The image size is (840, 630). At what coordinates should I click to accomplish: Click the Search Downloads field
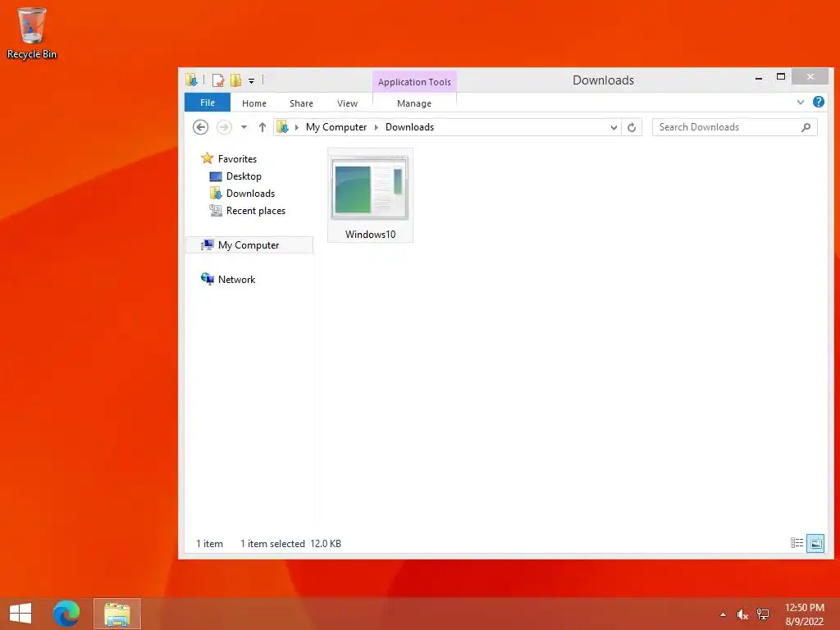tap(734, 127)
